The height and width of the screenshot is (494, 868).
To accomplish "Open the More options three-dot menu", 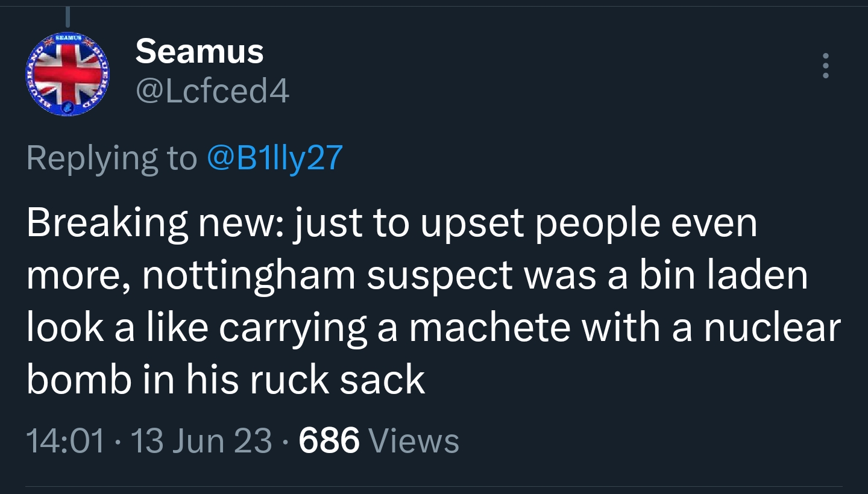I will (826, 66).
